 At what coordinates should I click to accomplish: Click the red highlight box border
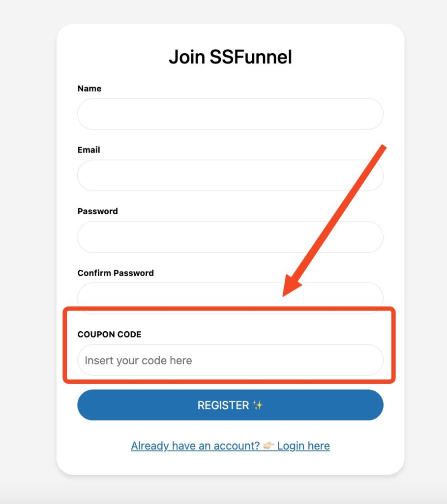click(x=229, y=309)
